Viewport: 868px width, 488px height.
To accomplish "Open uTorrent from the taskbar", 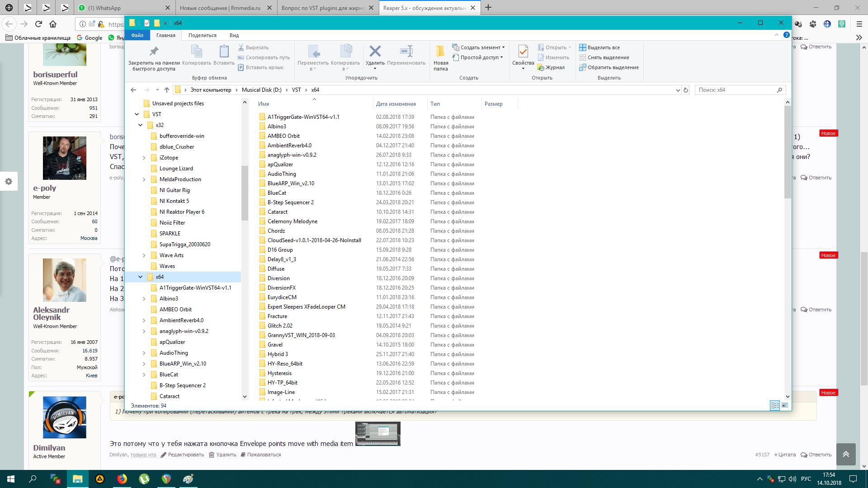I will (x=144, y=479).
